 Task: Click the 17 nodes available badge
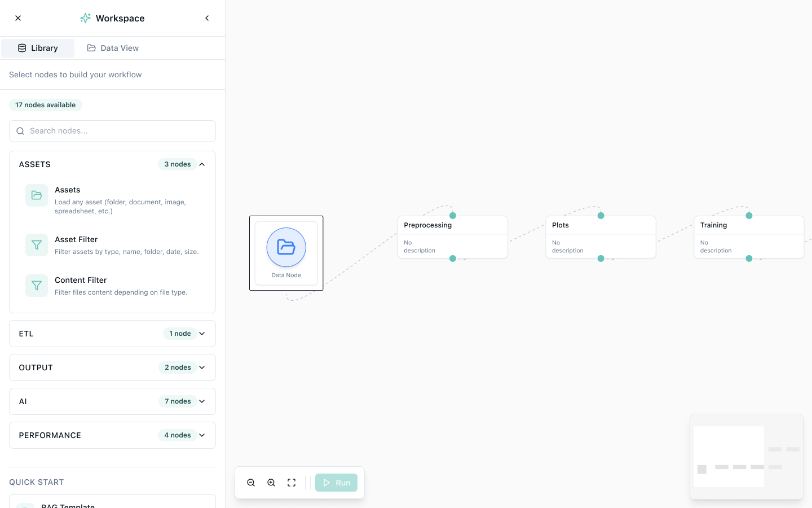coord(46,105)
